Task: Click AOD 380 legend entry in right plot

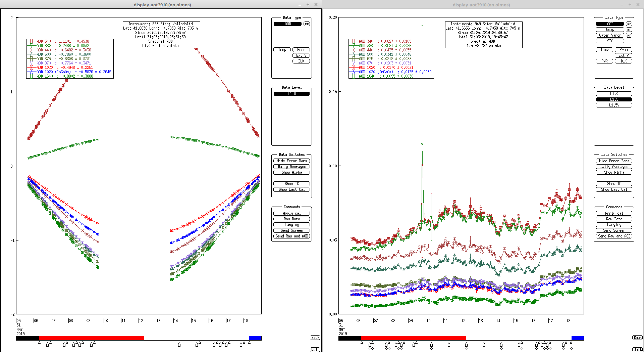Action: click(380, 46)
